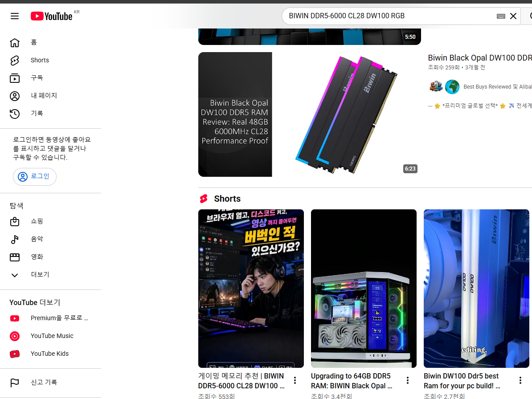Open the 5:50 video thumbnail
The height and width of the screenshot is (399, 532).
309,37
